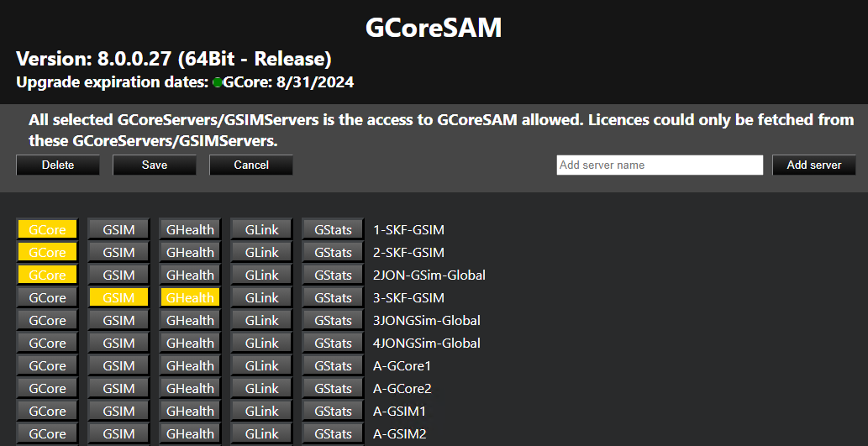868x446 pixels.
Task: Deselect GSIM for 3-SKF-GSIM
Action: pos(118,297)
